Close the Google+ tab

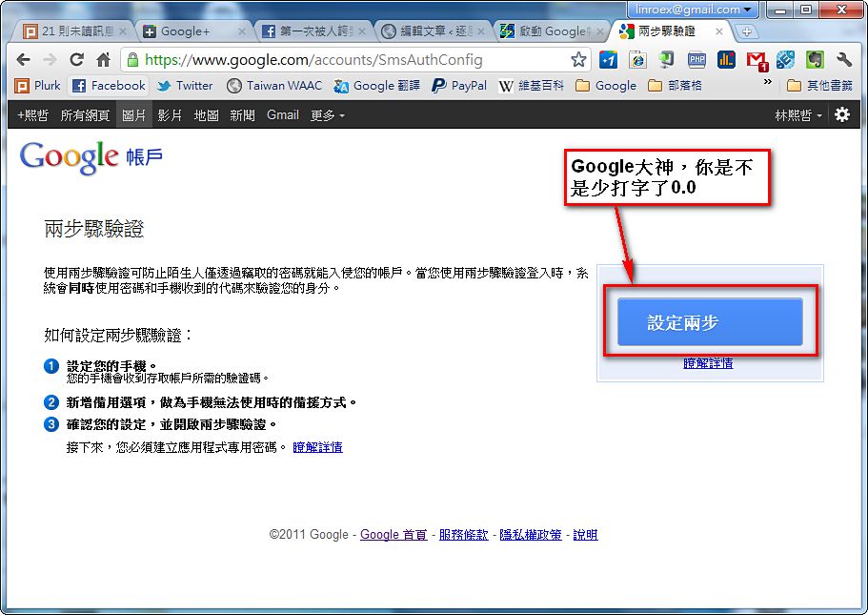point(242,31)
